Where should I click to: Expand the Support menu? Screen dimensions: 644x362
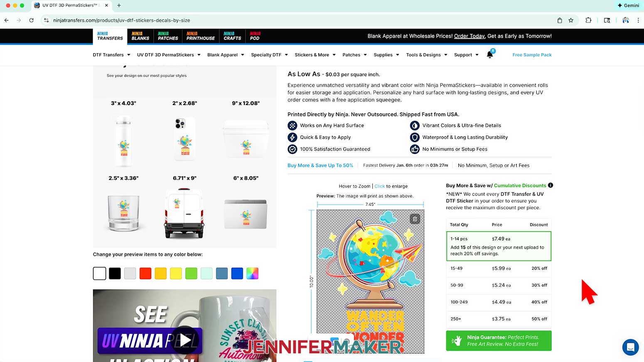(x=466, y=55)
